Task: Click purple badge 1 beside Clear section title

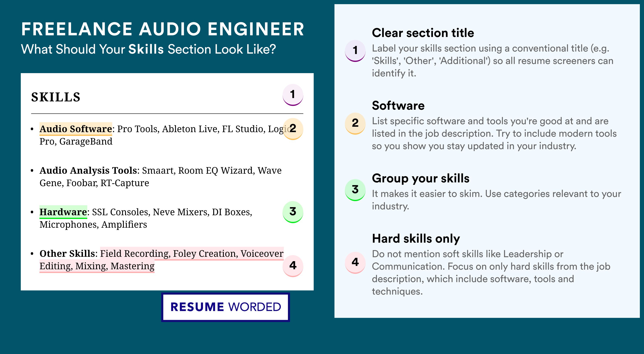Action: (x=355, y=50)
